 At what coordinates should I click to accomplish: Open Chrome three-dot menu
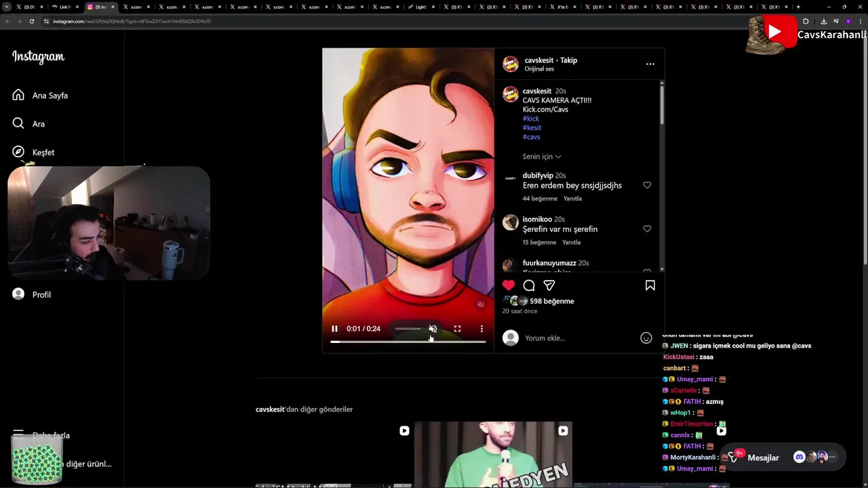click(861, 21)
